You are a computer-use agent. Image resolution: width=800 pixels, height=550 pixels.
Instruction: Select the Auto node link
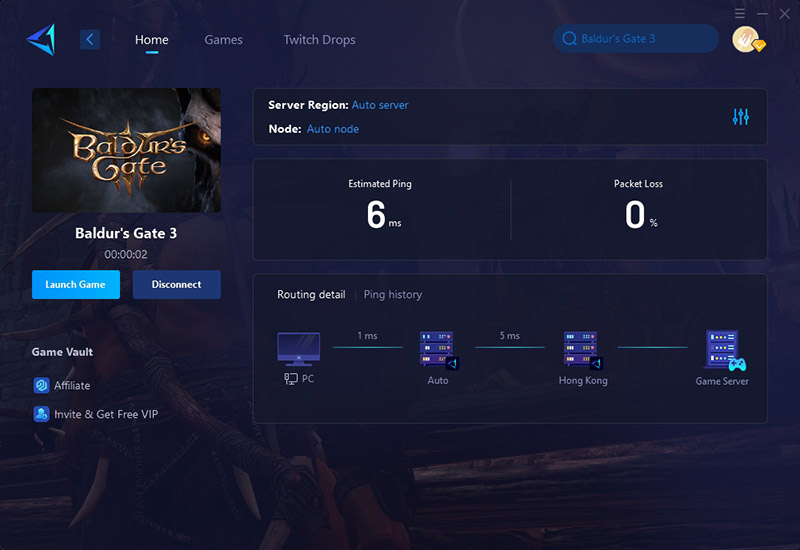[x=333, y=129]
